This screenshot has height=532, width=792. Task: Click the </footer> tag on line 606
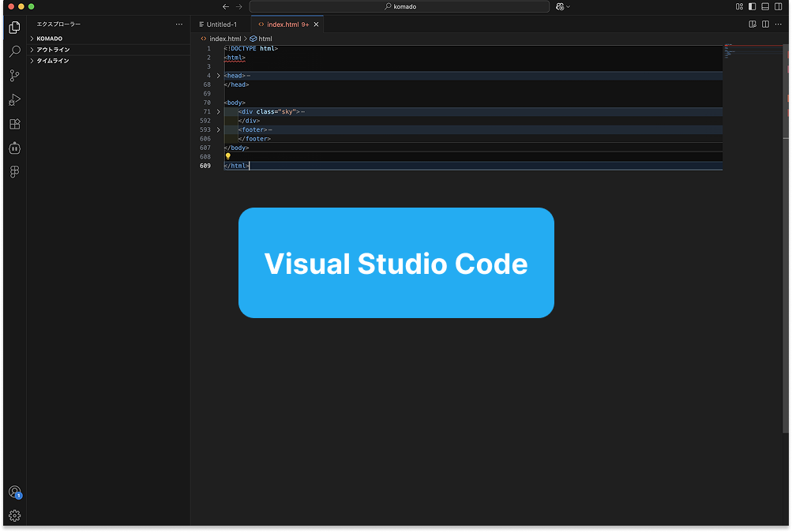pos(254,139)
